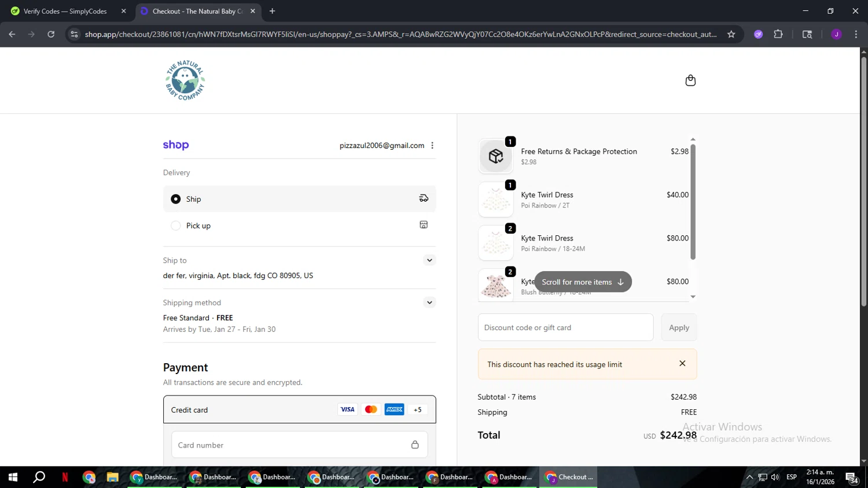The image size is (868, 488).
Task: Switch the ESP input language indicator
Action: pos(792,477)
